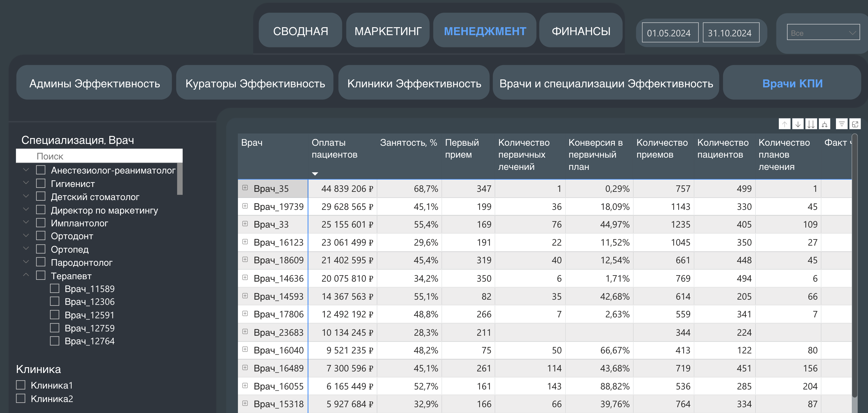868x413 pixels.
Task: Click the 'Клиники Эффективность' button
Action: coord(414,82)
